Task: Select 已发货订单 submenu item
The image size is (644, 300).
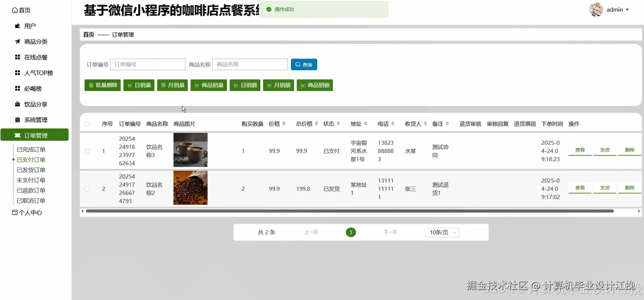Action: tap(31, 170)
